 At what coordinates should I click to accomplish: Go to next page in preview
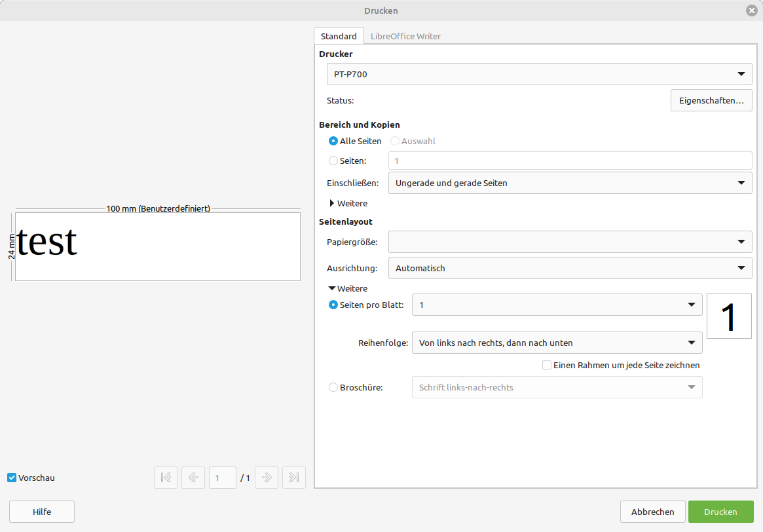point(267,478)
